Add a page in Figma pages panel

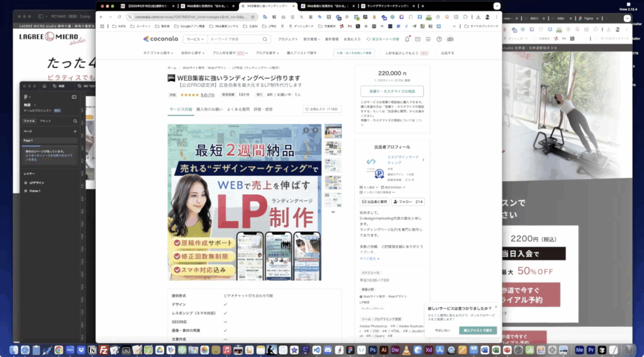pyautogui.click(x=75, y=131)
